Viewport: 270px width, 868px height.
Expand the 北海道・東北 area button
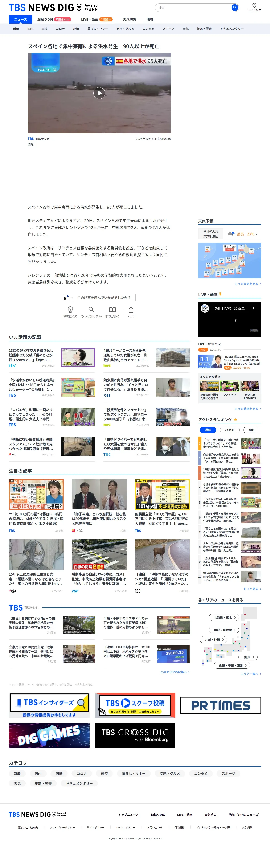pyautogui.click(x=224, y=617)
